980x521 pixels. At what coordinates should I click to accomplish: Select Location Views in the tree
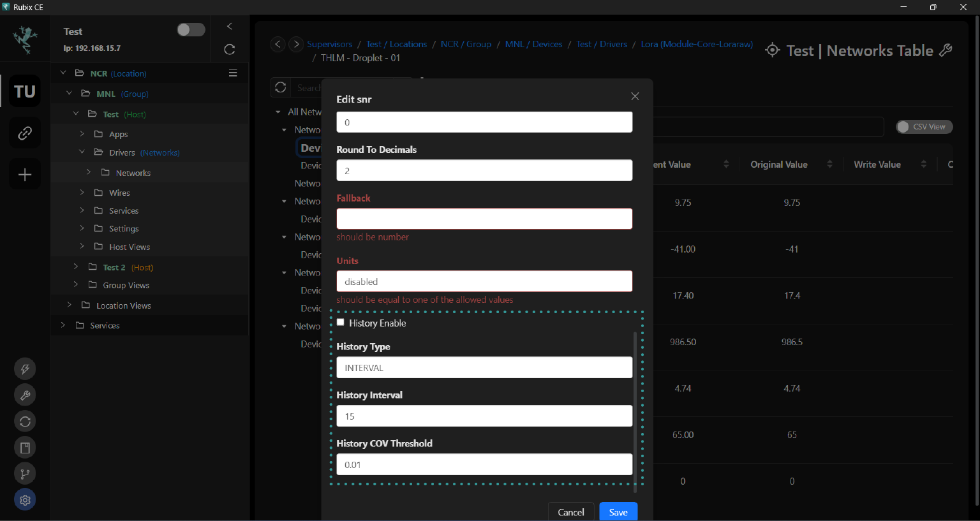pos(124,305)
